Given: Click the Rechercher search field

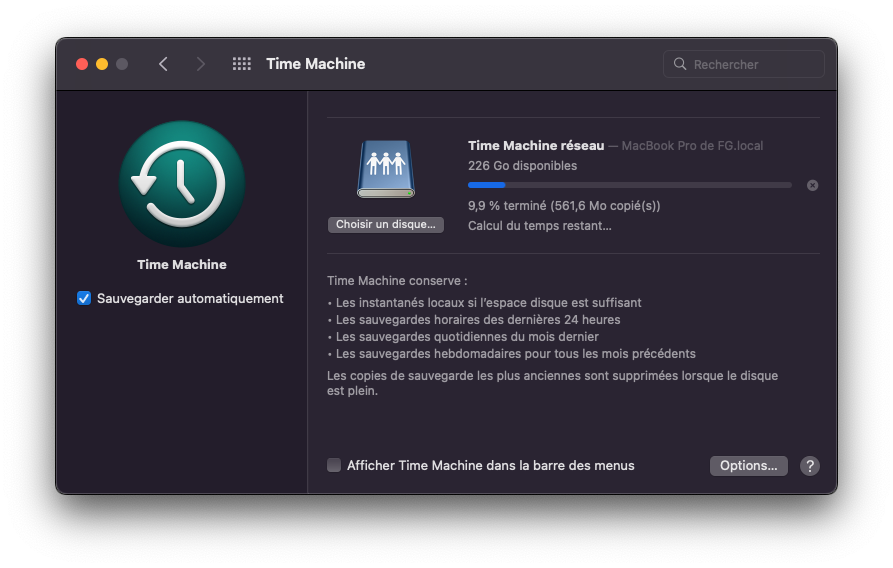Looking at the screenshot, I should [744, 64].
